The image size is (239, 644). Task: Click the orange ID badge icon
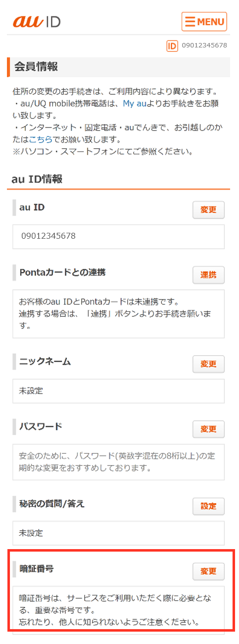pyautogui.click(x=172, y=45)
